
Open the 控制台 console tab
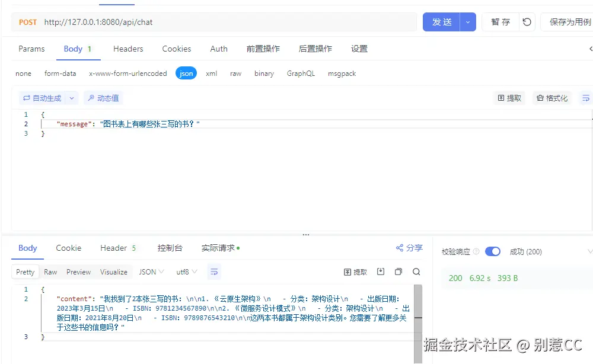click(170, 248)
